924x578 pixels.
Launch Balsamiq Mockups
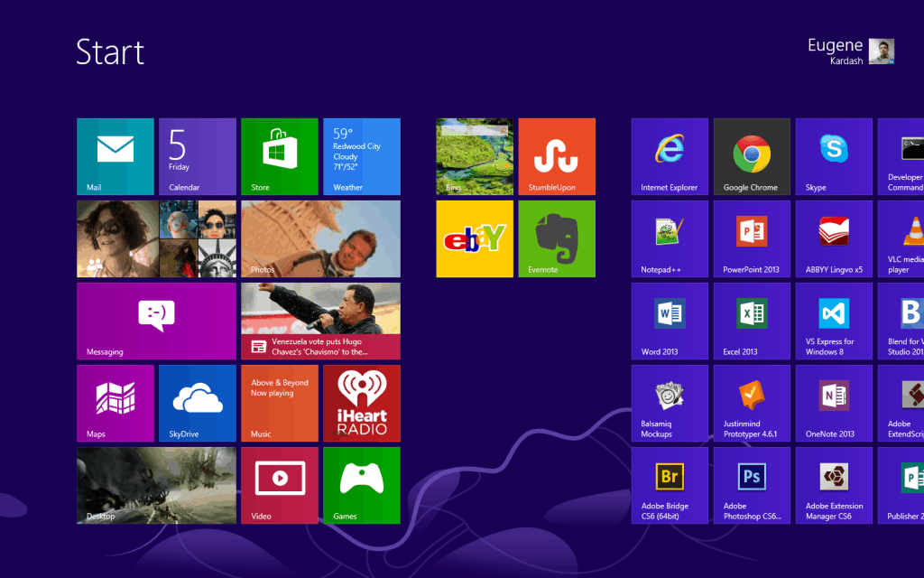point(669,403)
